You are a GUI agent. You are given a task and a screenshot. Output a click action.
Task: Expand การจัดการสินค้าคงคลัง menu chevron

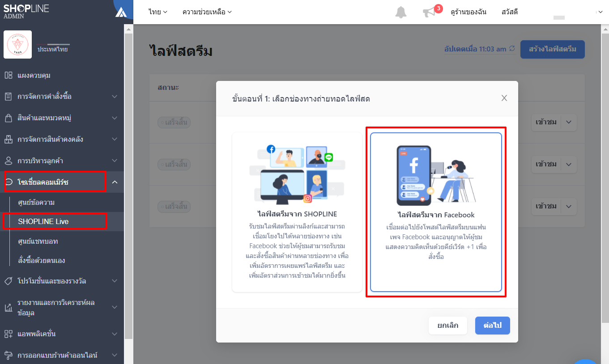tap(115, 139)
